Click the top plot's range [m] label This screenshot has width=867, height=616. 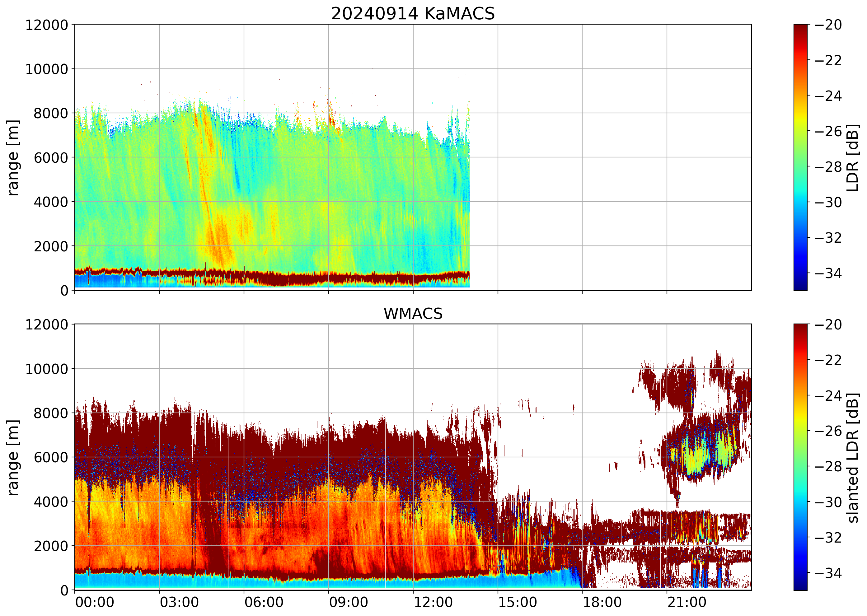tap(13, 157)
